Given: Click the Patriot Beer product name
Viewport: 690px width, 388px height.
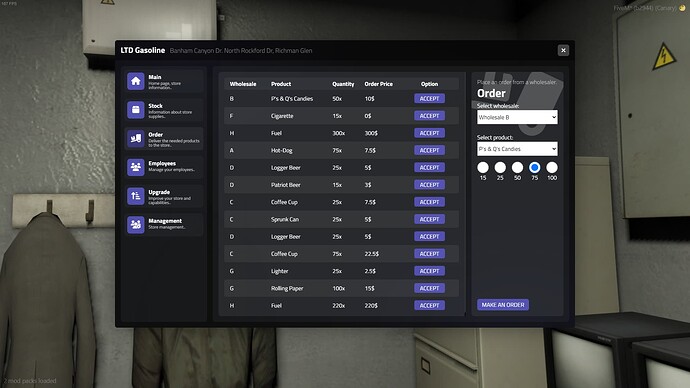Looking at the screenshot, I should click(286, 185).
